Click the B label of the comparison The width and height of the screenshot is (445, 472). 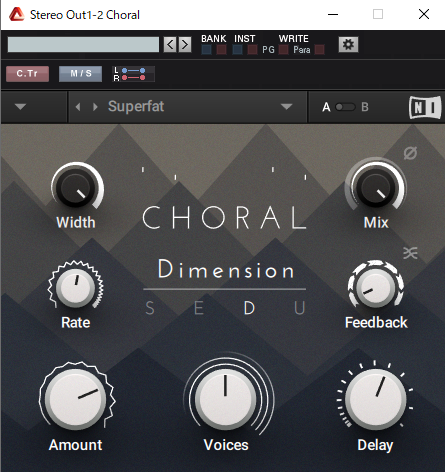click(x=365, y=107)
